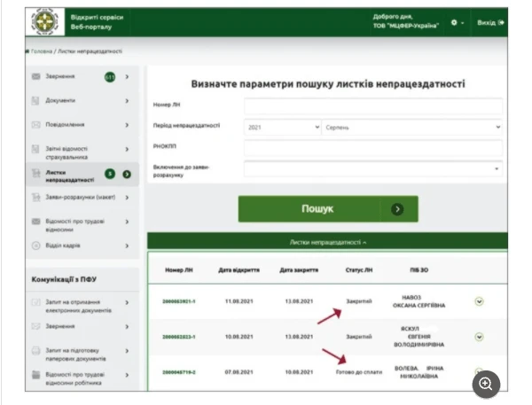Image resolution: width=532 pixels, height=405 pixels.
Task: Open Заяви-розрахунки (макет) menu item
Action: point(82,198)
